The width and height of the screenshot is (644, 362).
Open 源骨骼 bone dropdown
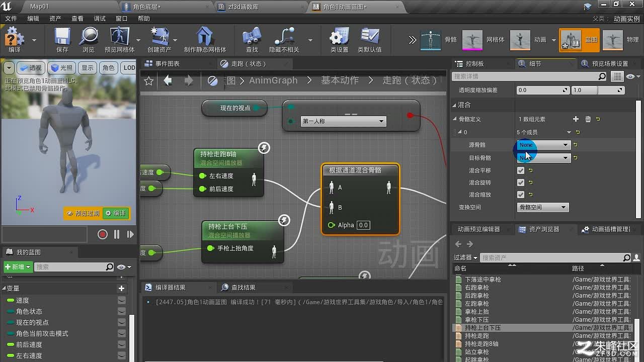pyautogui.click(x=543, y=145)
